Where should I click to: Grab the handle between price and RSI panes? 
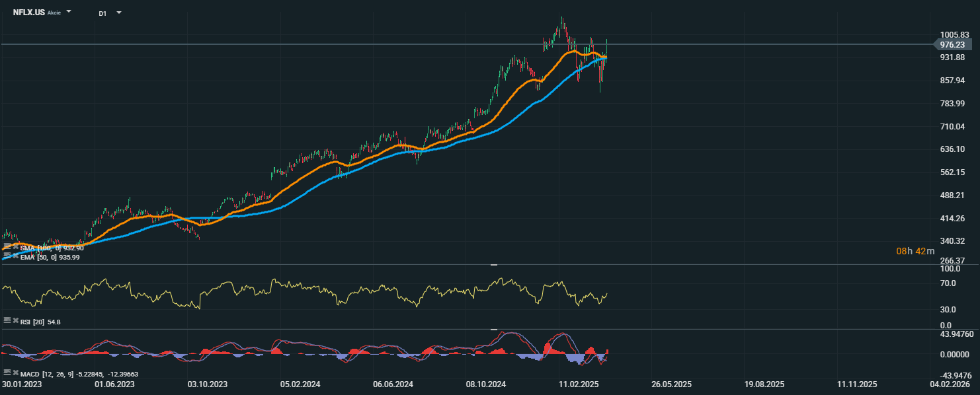pos(493,264)
